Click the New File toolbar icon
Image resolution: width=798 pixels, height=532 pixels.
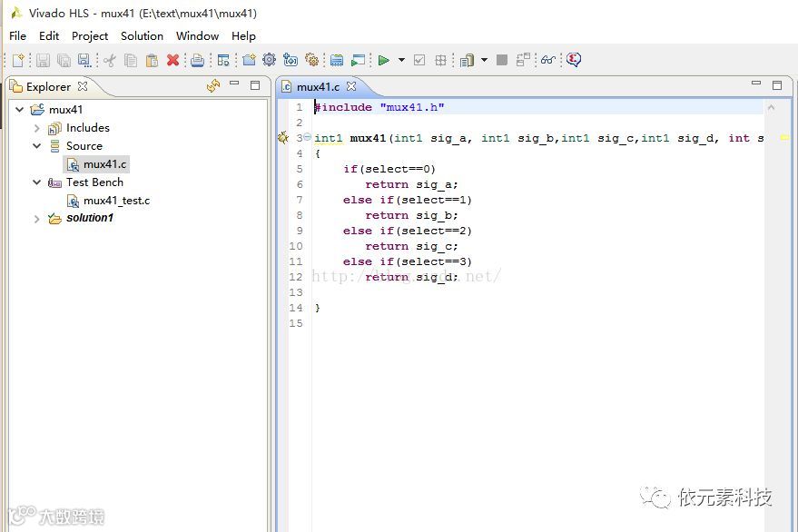[18, 60]
